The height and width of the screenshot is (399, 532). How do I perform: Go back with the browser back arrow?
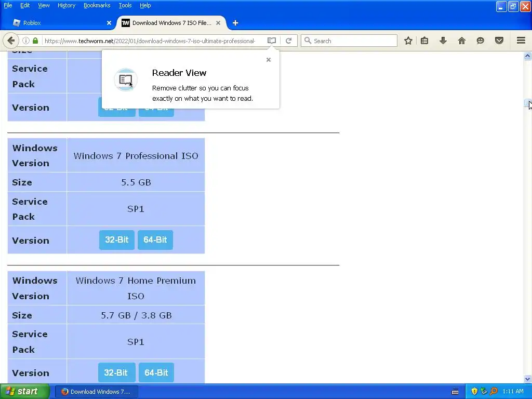point(11,41)
